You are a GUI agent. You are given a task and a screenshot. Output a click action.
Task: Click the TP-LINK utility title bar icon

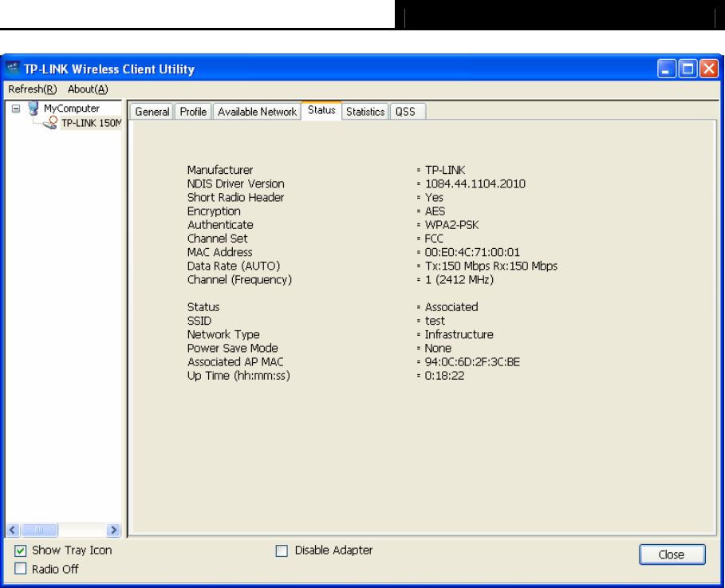13,69
